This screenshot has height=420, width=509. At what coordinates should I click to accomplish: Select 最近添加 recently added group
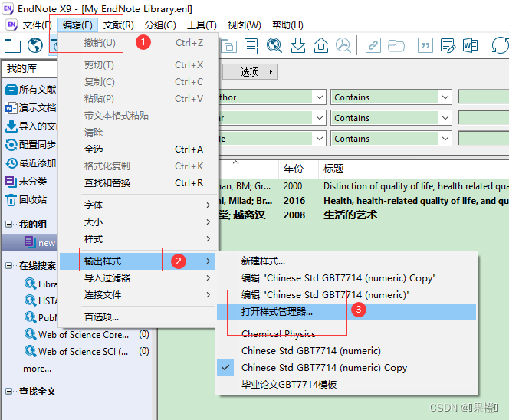[x=31, y=163]
